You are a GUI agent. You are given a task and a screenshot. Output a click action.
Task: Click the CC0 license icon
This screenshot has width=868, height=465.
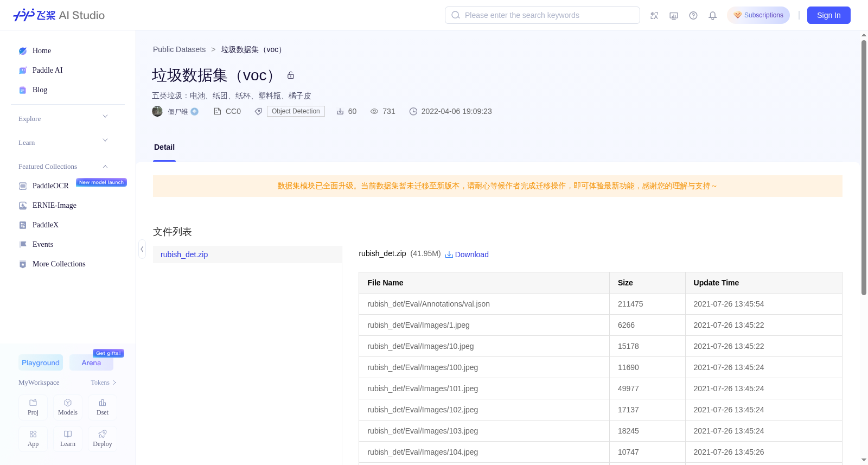coord(218,111)
